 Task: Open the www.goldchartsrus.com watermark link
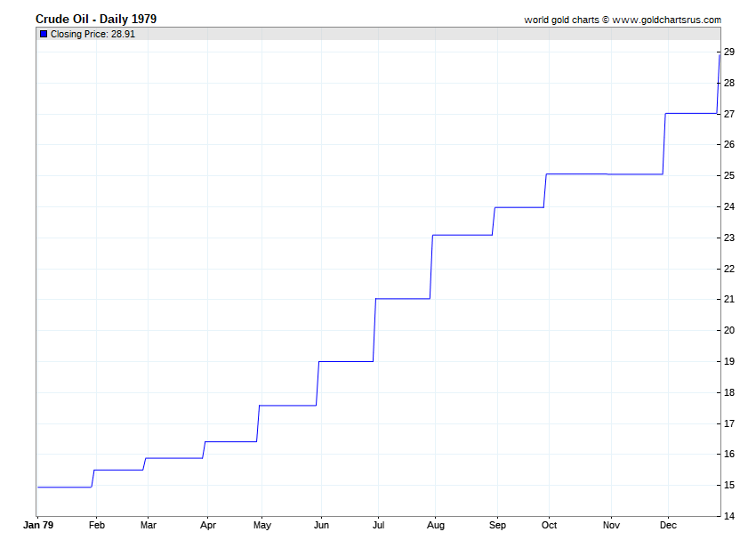tap(666, 20)
